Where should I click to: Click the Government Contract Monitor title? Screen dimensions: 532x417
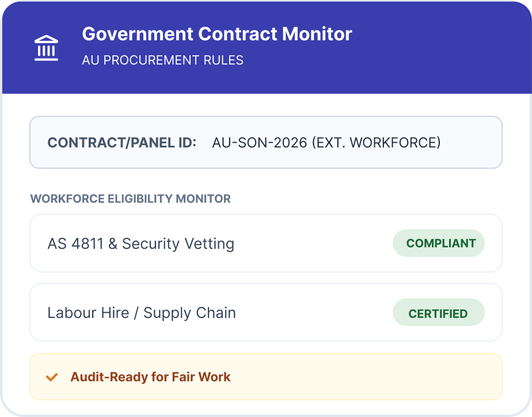point(216,34)
